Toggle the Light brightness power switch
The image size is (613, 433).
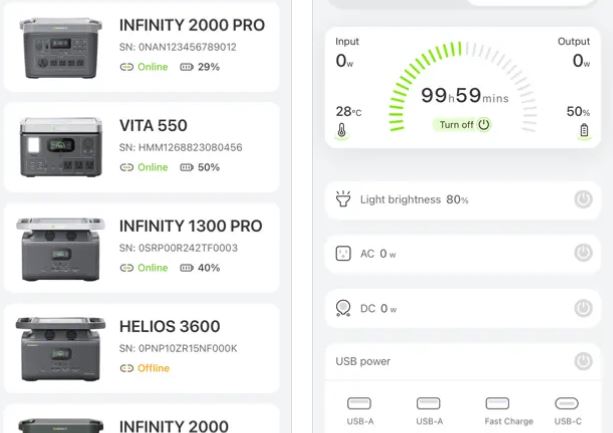583,200
